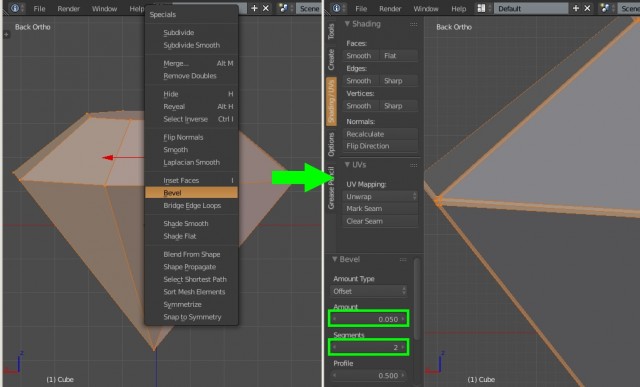Open Scene selector in left window header
The width and height of the screenshot is (640, 387).
click(x=309, y=8)
